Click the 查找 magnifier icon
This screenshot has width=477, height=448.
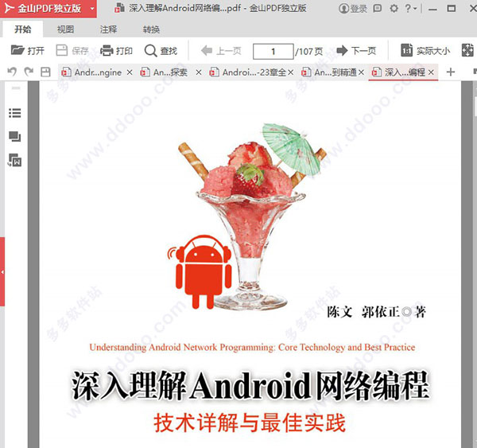[150, 51]
